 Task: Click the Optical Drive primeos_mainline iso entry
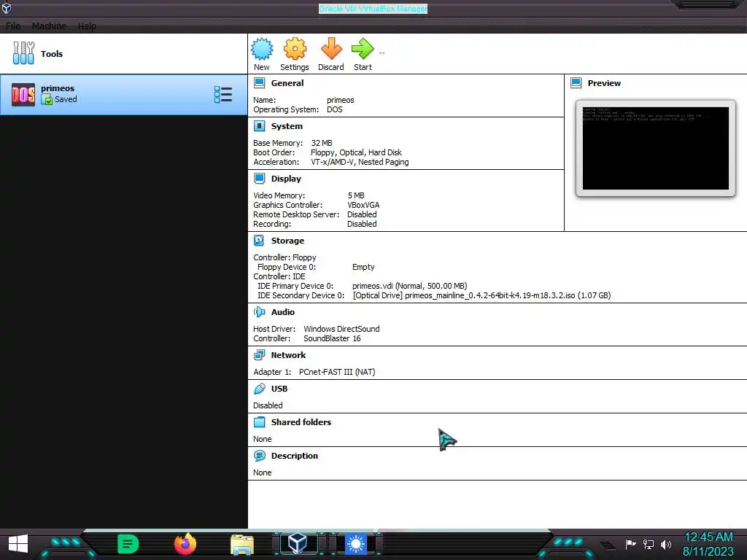[481, 295]
